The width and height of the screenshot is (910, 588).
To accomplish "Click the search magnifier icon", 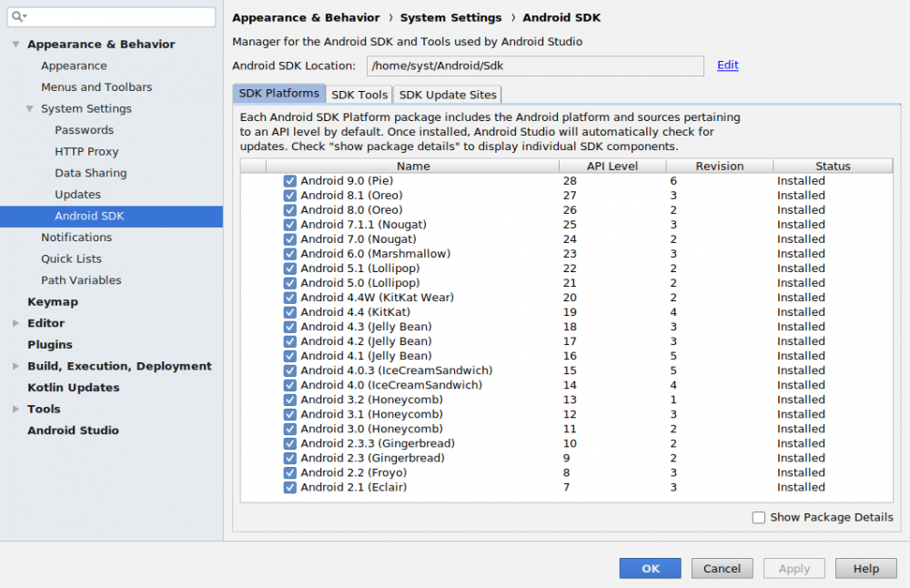I will coord(18,16).
